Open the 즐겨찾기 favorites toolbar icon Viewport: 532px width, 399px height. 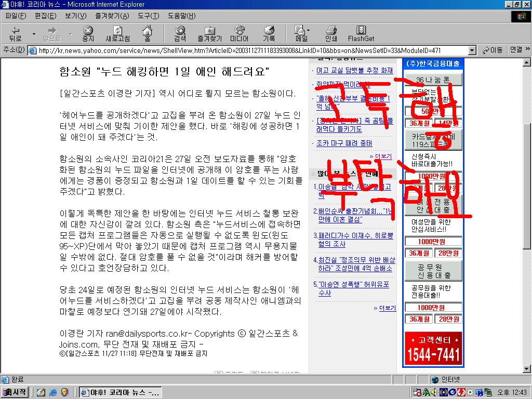click(x=210, y=30)
